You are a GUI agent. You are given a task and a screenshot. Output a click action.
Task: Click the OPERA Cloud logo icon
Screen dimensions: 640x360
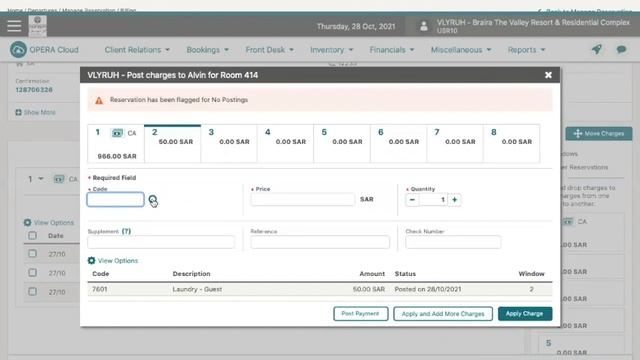point(18,50)
